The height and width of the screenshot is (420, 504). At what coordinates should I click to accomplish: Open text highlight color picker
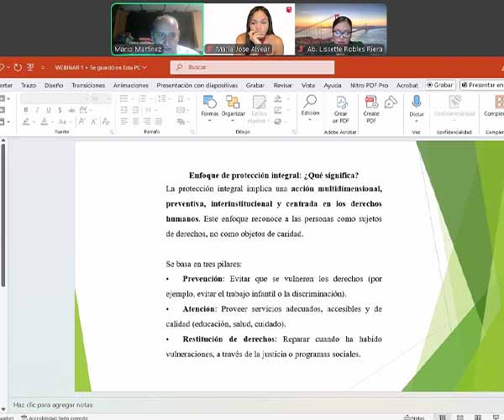click(x=28, y=122)
